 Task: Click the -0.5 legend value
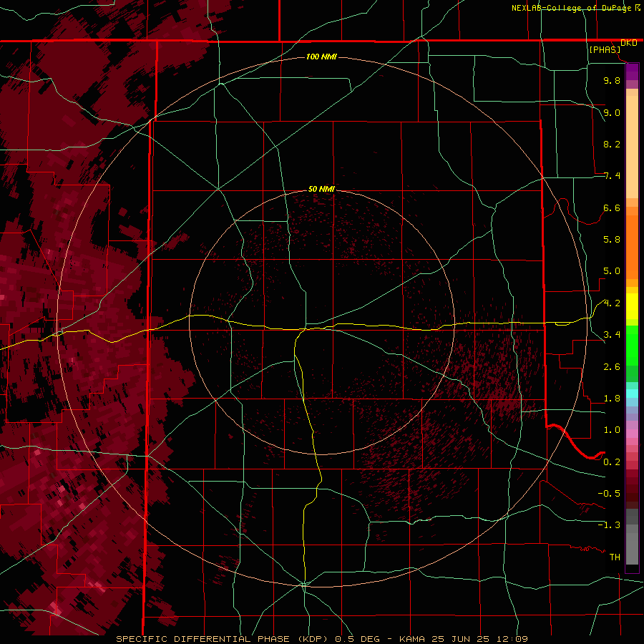tap(609, 494)
